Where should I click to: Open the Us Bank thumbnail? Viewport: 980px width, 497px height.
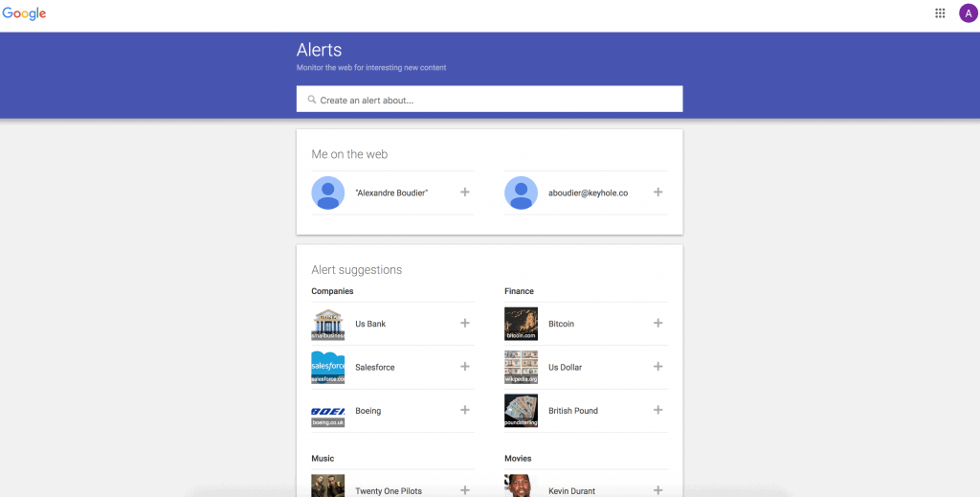coord(328,324)
